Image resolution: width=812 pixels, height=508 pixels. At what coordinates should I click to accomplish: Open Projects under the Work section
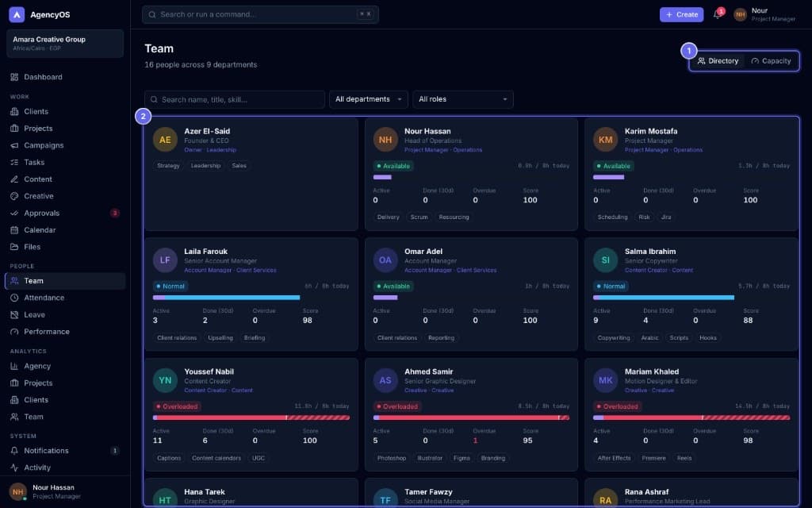point(65,128)
